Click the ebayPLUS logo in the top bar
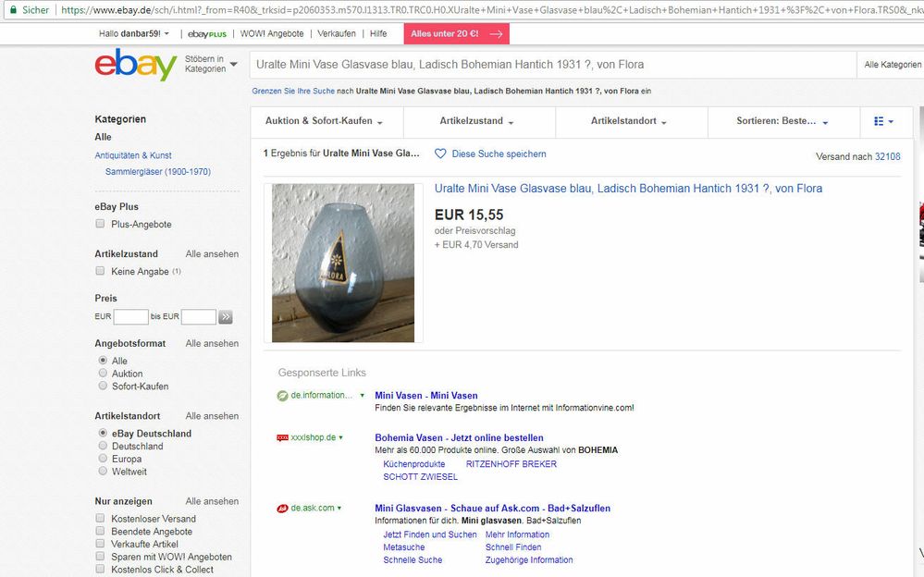Screen dimensions: 924x577 click(x=205, y=32)
